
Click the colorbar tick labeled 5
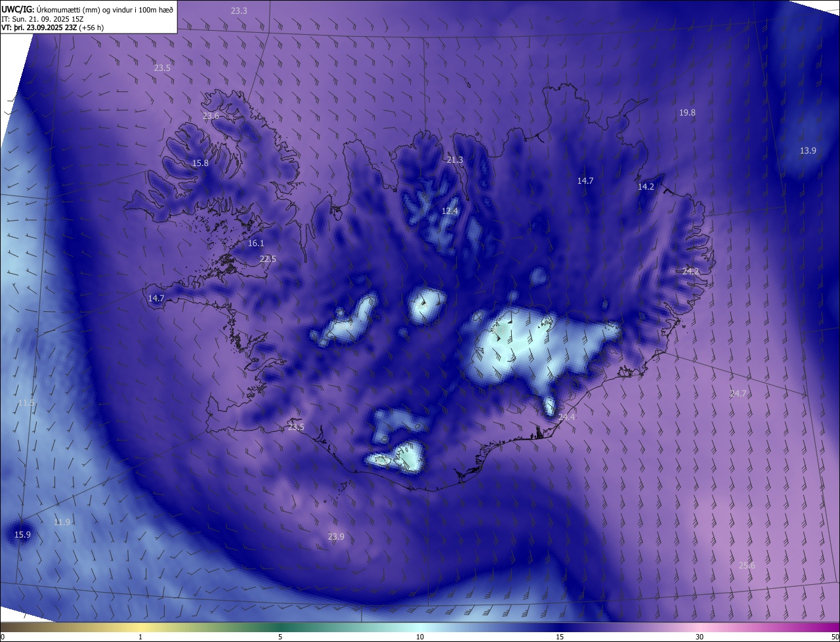click(280, 637)
